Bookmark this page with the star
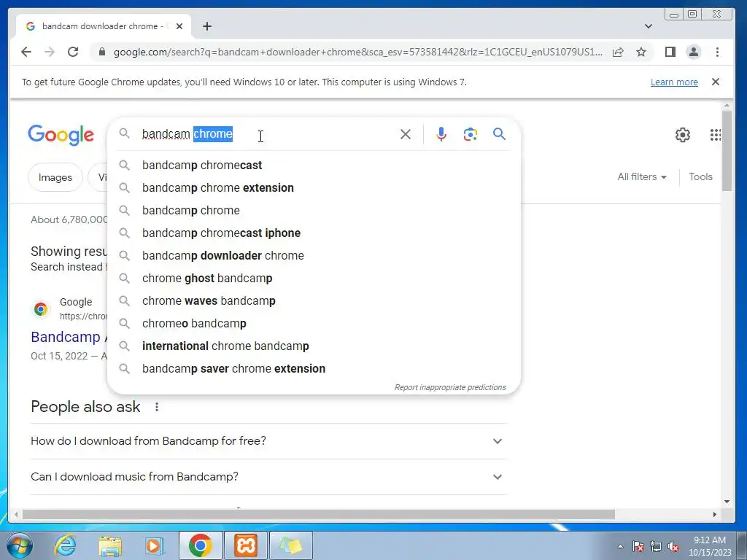Screen dimensions: 747x560 tap(641, 52)
